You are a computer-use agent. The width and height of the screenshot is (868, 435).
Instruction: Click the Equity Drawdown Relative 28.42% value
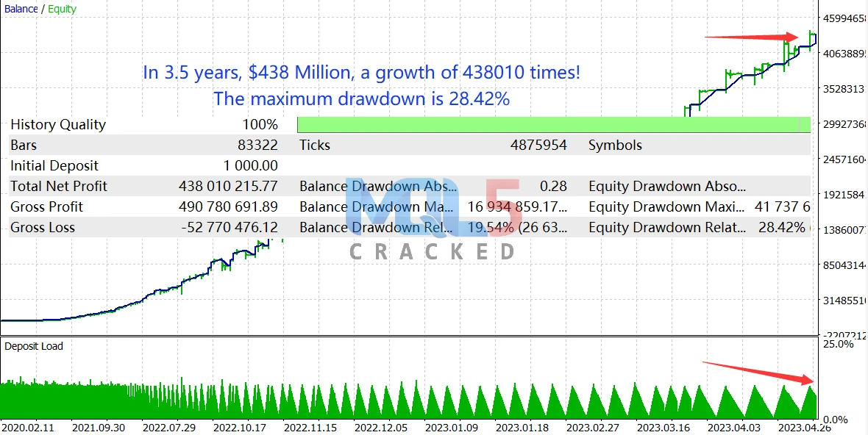tap(781, 228)
